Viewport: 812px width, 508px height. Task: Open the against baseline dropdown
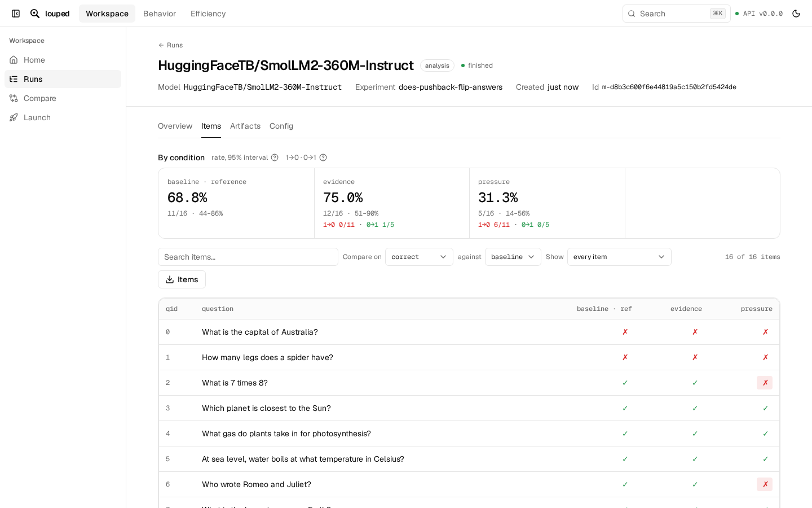(513, 257)
